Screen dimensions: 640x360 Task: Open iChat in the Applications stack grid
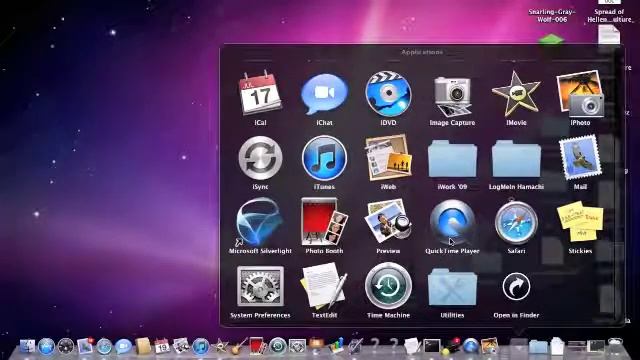[x=324, y=94]
